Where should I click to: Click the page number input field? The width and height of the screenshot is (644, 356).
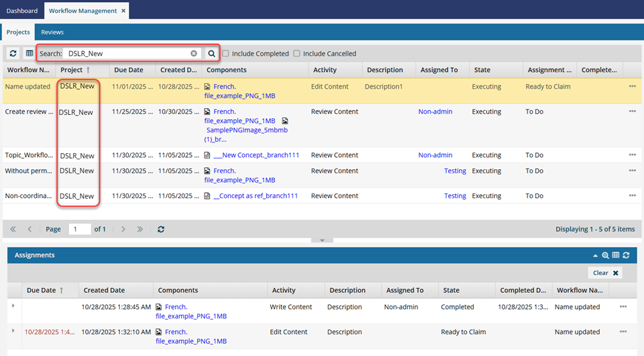(80, 229)
